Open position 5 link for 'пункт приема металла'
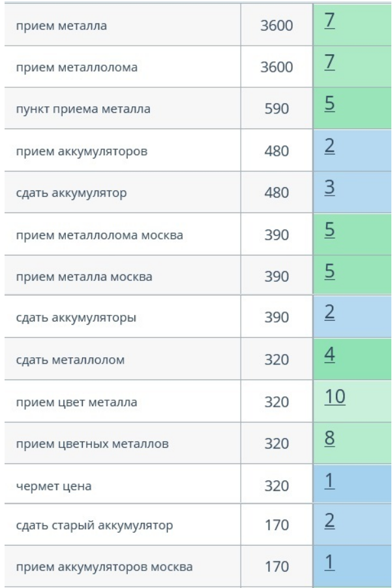The image size is (392, 588). [330, 104]
